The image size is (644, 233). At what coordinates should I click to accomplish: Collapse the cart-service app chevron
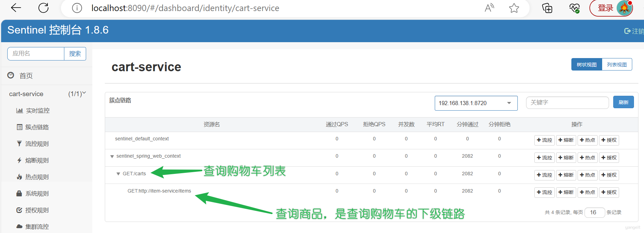click(x=84, y=93)
